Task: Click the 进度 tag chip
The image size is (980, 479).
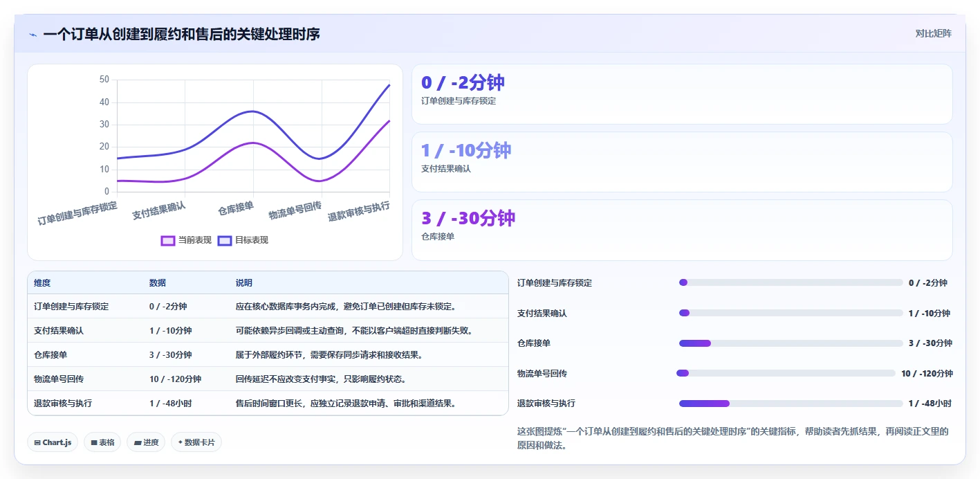Action: pyautogui.click(x=146, y=442)
